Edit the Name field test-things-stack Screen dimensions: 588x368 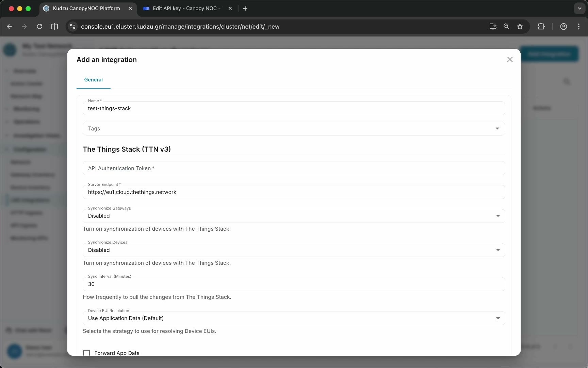(x=294, y=108)
